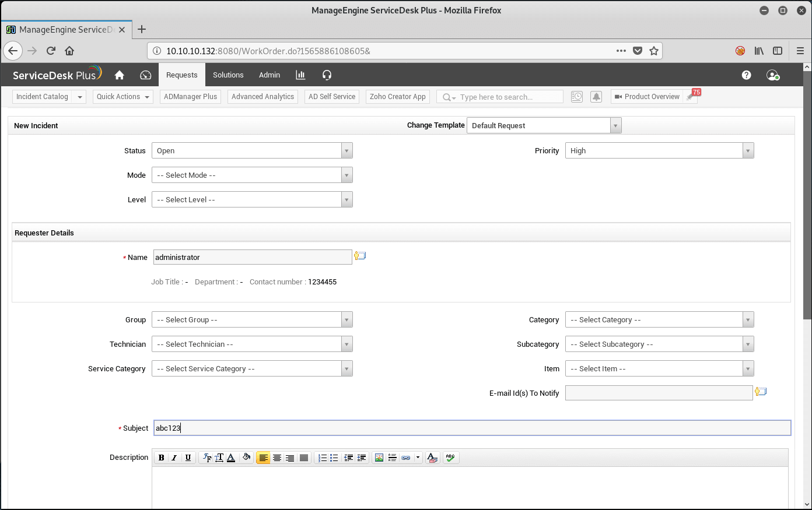Open the help question mark icon

(746, 75)
